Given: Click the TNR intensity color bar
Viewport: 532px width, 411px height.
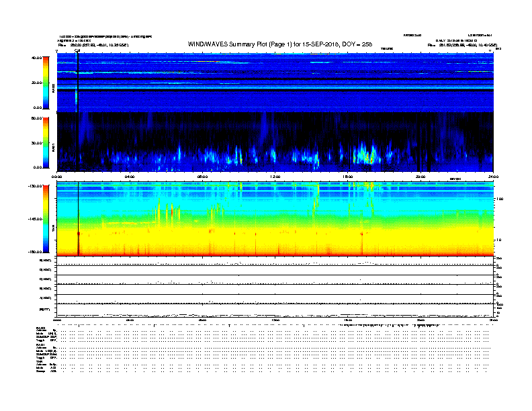Looking at the screenshot, I should [x=46, y=219].
